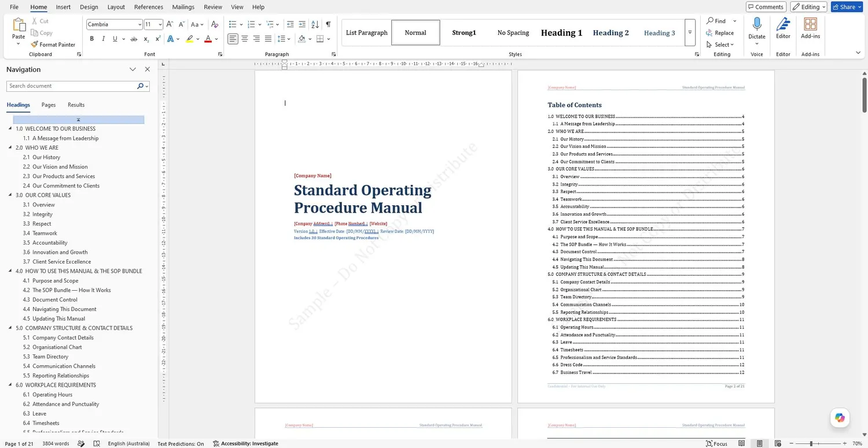
Task: Open the Styles pane dialog launcher
Action: [x=696, y=54]
